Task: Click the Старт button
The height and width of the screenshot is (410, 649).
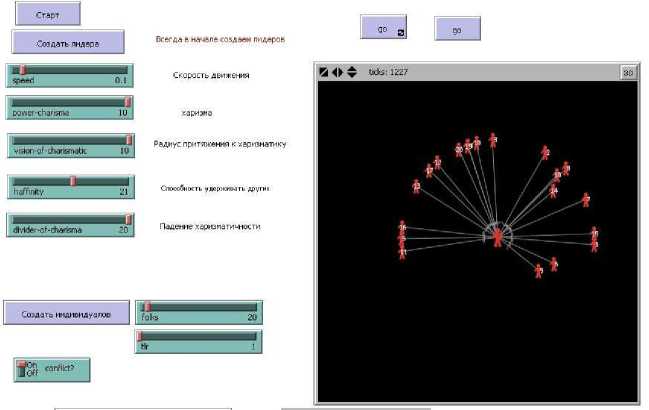Action: click(x=48, y=14)
